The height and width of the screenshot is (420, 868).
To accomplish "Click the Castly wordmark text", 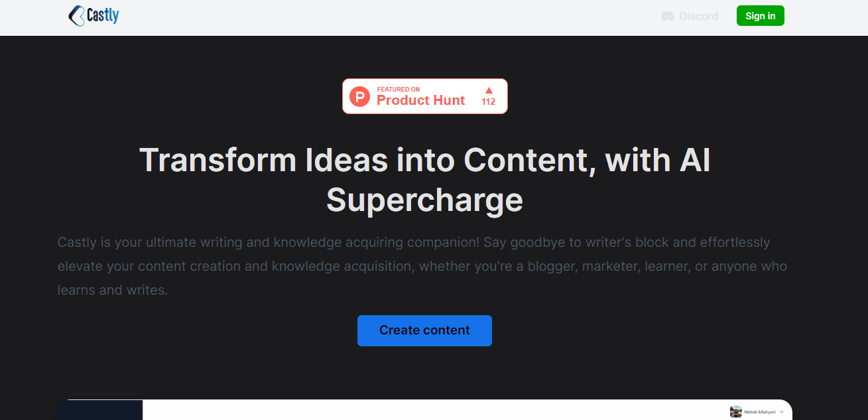I will 103,16.
